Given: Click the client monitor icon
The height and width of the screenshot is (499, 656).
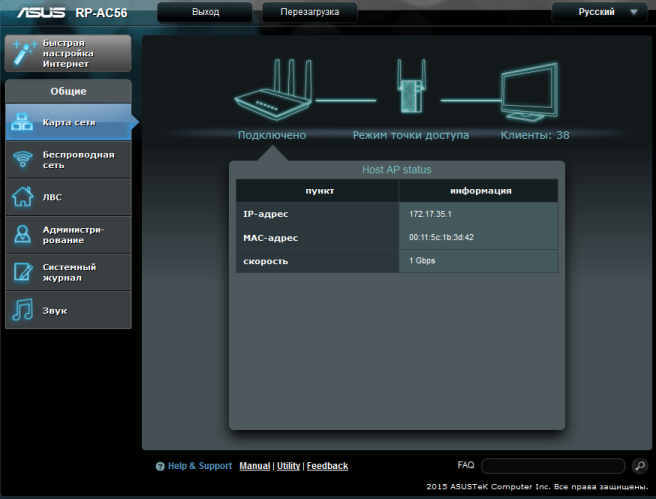Looking at the screenshot, I should tap(530, 91).
